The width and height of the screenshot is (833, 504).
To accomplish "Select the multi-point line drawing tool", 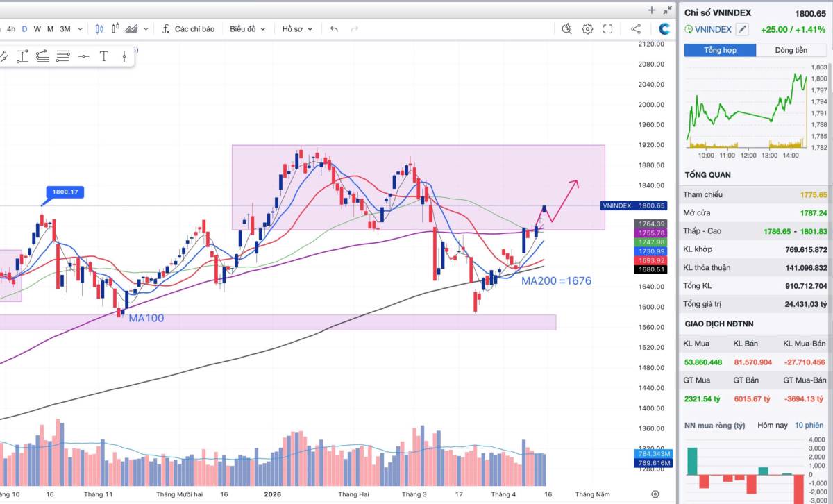I will tap(42, 56).
